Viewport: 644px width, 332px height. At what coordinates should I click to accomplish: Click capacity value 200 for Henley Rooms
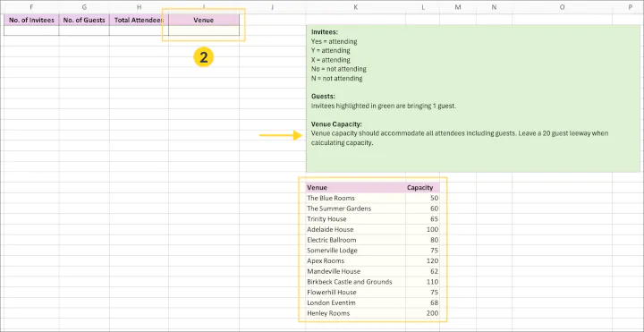[x=422, y=313]
